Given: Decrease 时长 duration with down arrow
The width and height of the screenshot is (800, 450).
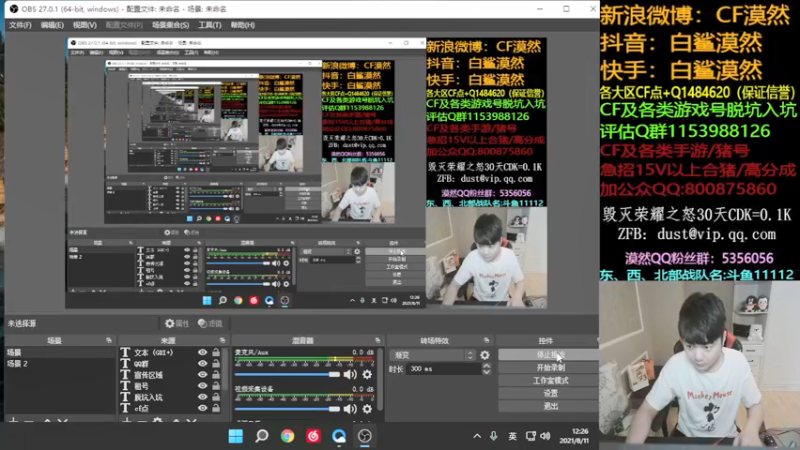Looking at the screenshot, I should pyautogui.click(x=487, y=372).
